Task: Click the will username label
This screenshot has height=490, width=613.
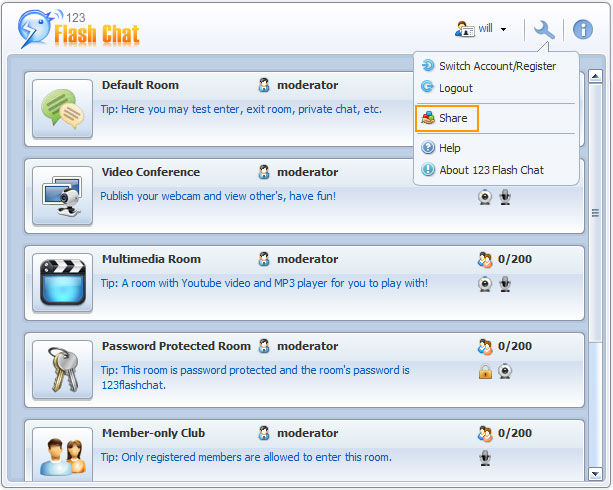Action: (486, 29)
